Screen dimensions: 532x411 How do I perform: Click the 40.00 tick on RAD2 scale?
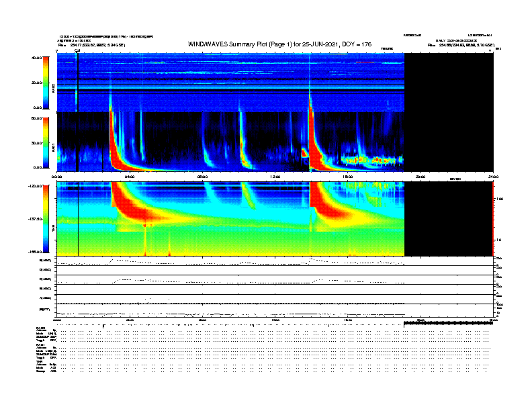[36, 58]
